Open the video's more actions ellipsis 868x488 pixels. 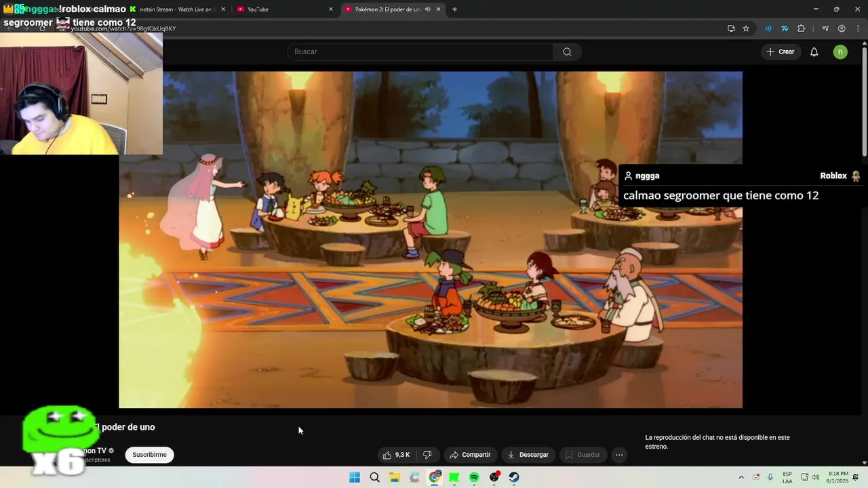click(619, 455)
